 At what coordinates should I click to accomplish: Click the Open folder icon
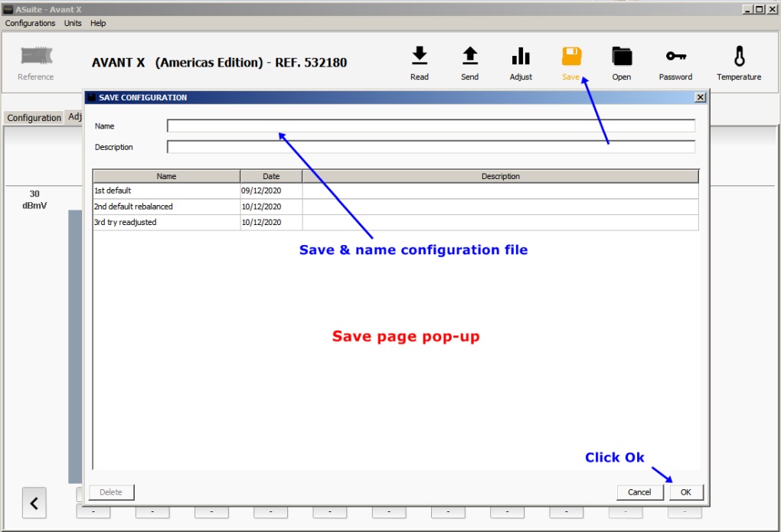coord(622,57)
